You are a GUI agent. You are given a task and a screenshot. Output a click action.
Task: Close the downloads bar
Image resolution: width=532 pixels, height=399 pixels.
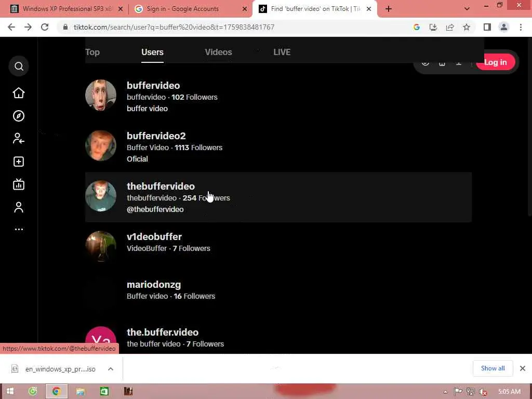click(523, 368)
